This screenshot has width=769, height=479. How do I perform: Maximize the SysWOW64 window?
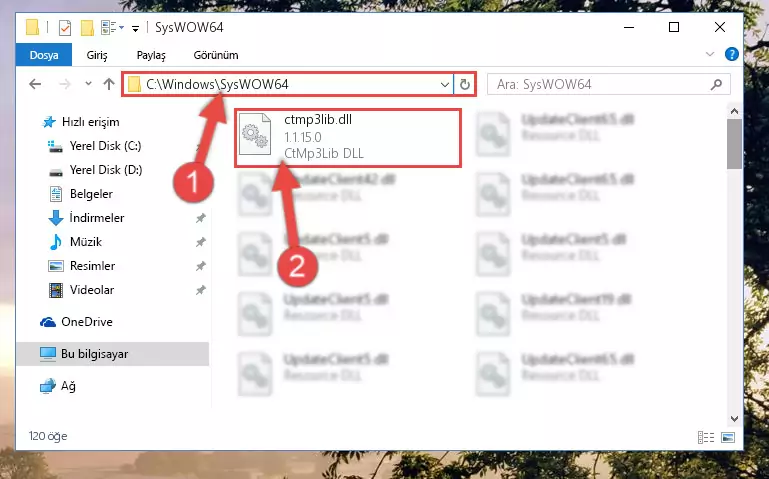tap(674, 27)
